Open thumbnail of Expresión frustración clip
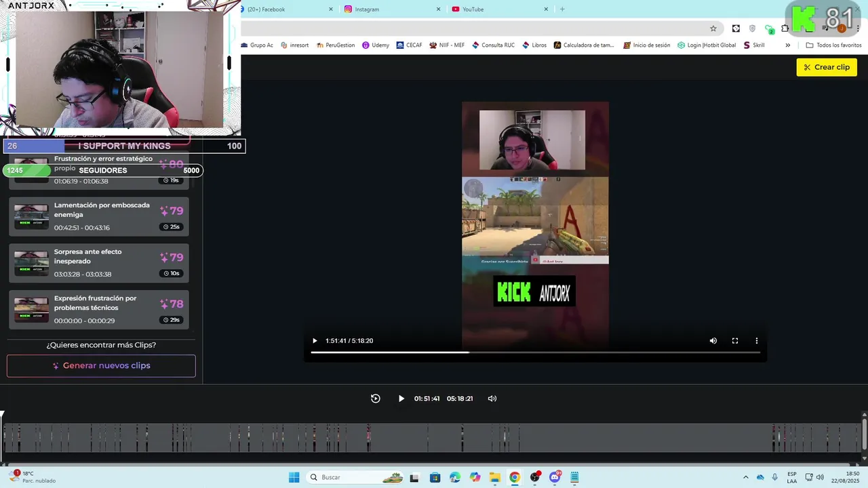 tap(31, 310)
